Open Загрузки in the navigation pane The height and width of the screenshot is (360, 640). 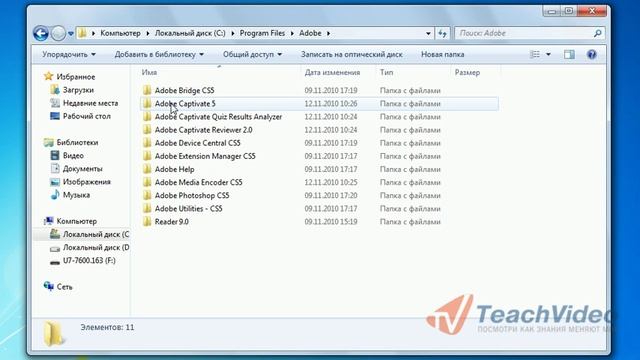click(78, 90)
